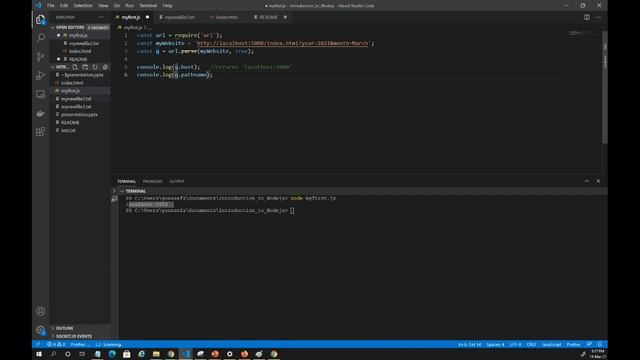
Task: Open Windows Start menu
Action: tap(39, 354)
